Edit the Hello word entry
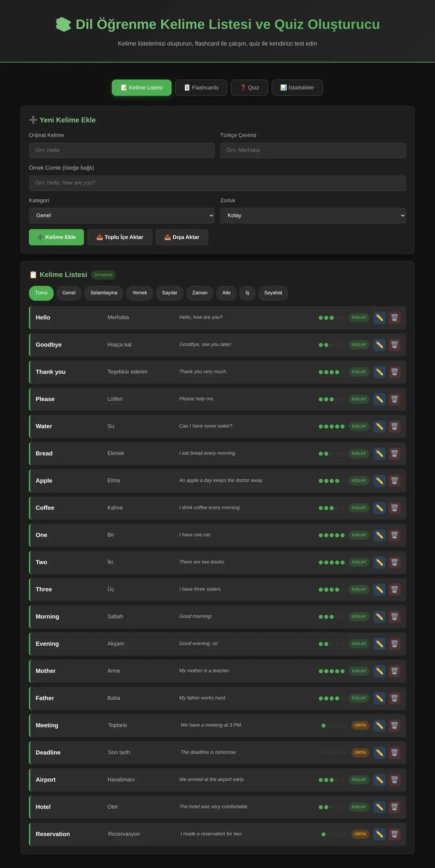The width and height of the screenshot is (435, 868). [380, 318]
